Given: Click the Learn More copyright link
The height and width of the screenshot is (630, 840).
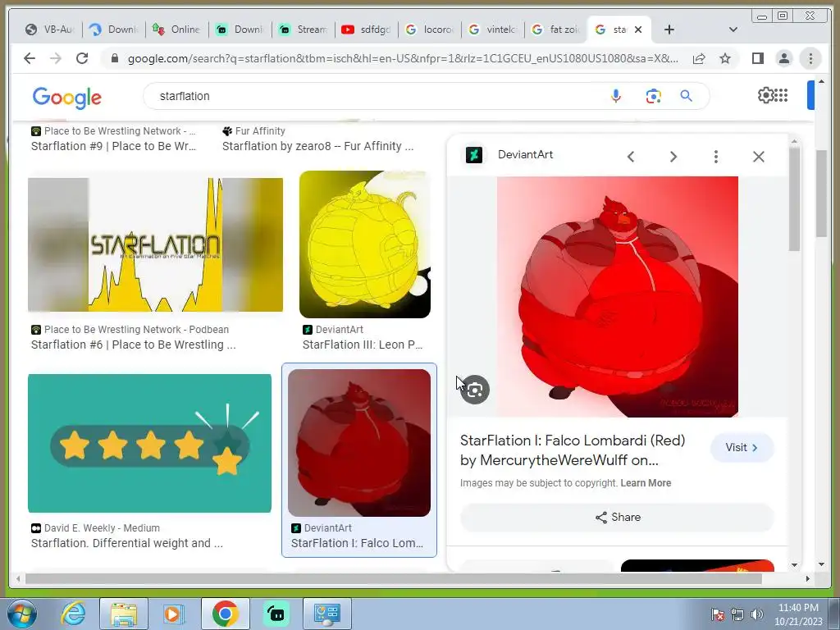Looking at the screenshot, I should tap(646, 482).
